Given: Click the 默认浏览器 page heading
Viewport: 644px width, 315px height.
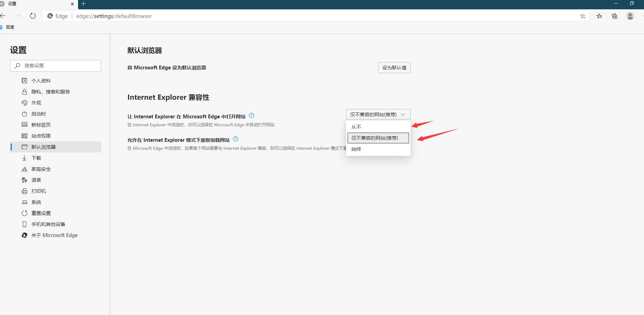Looking at the screenshot, I should [145, 50].
